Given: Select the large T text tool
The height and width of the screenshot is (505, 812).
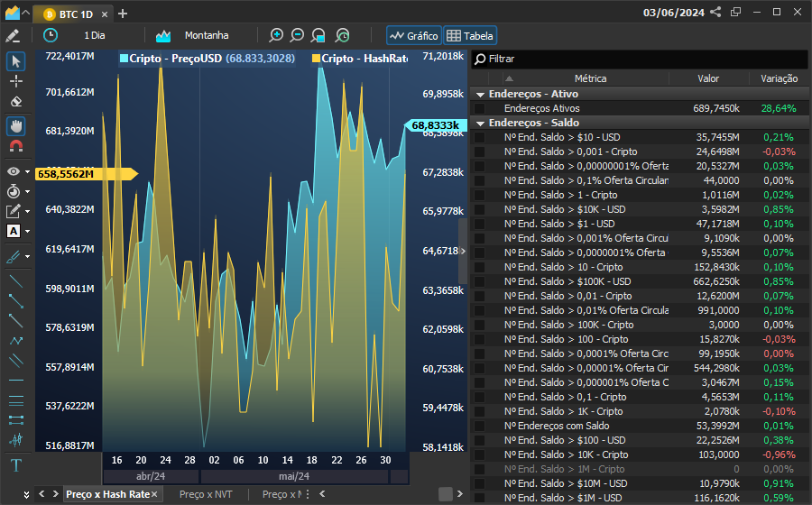Looking at the screenshot, I should pos(16,465).
